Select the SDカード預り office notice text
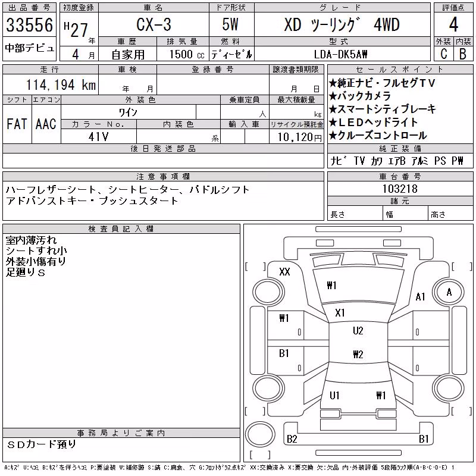The height and width of the screenshot is (476, 476). (x=42, y=444)
